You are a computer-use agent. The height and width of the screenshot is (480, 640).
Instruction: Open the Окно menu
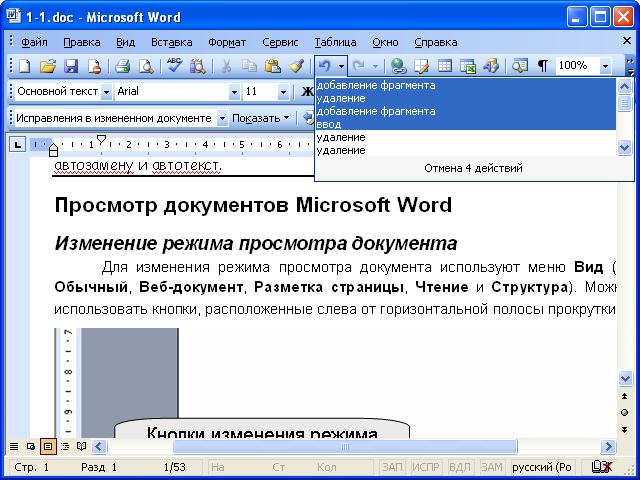385,42
